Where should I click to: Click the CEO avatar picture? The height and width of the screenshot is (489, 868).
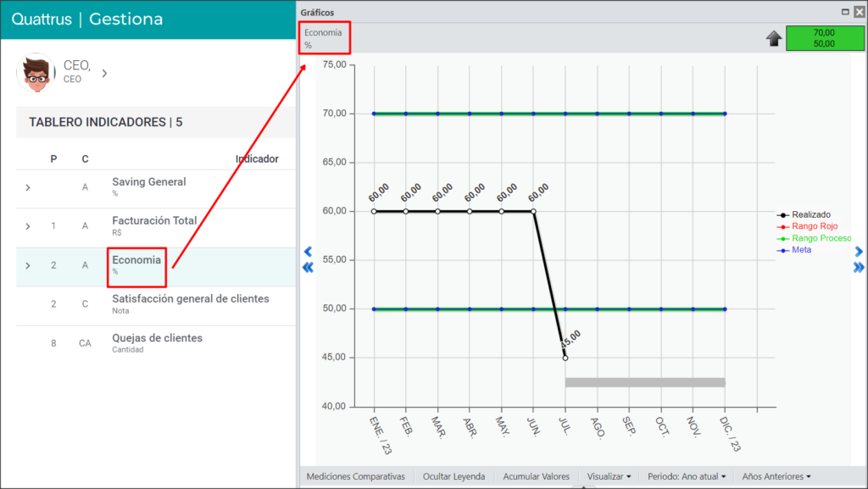[x=36, y=73]
